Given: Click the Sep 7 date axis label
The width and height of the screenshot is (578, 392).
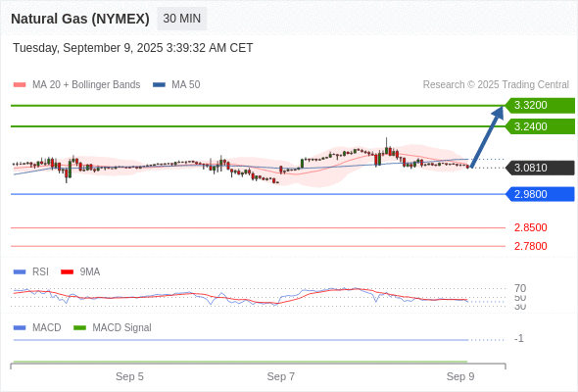Looking at the screenshot, I should pyautogui.click(x=281, y=376).
